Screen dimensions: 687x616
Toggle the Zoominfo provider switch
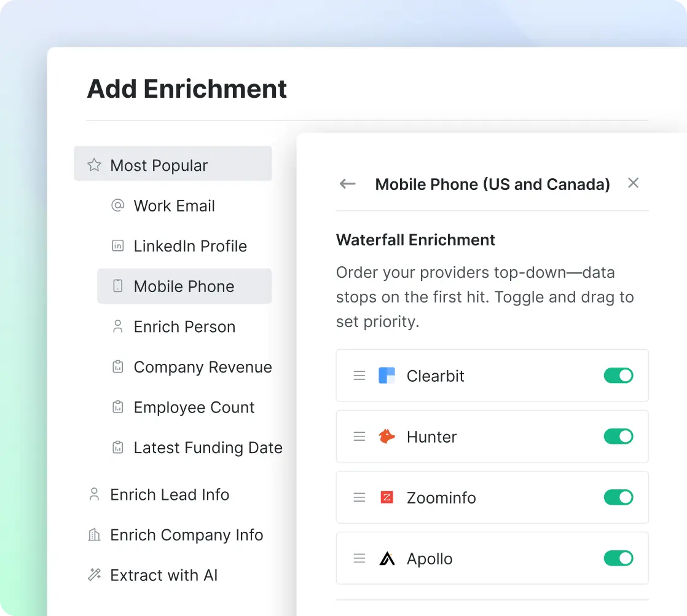pyautogui.click(x=618, y=497)
